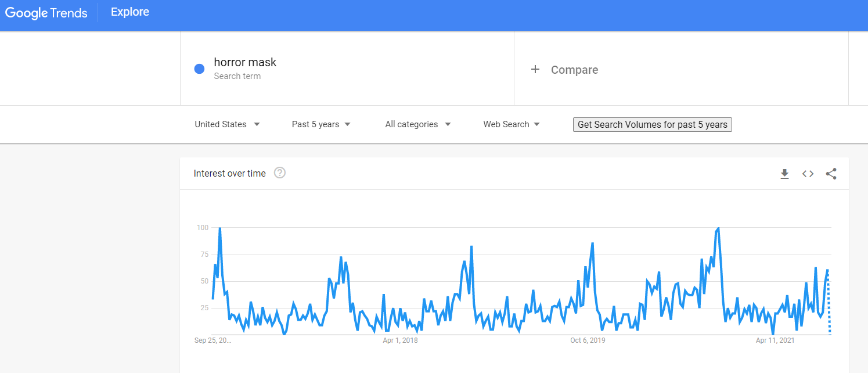Open the embed code icon
The height and width of the screenshot is (373, 868).
[808, 174]
